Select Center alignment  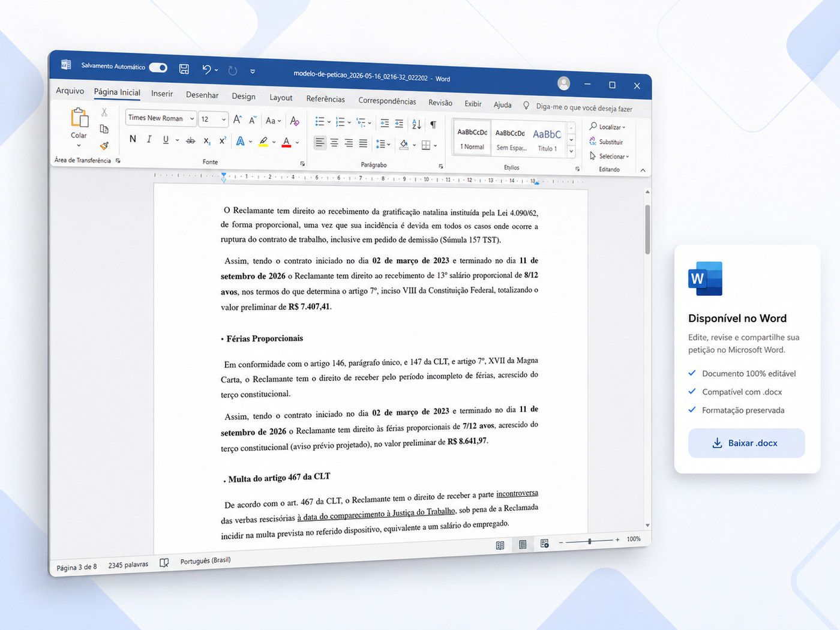point(334,143)
